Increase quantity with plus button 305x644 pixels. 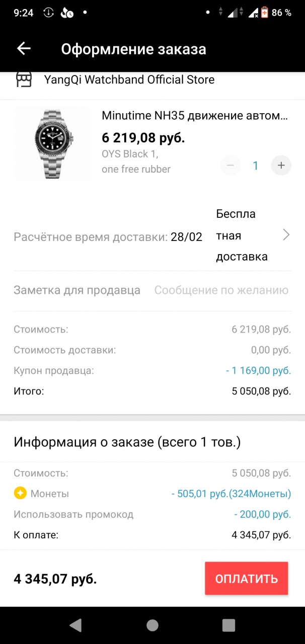coord(281,166)
